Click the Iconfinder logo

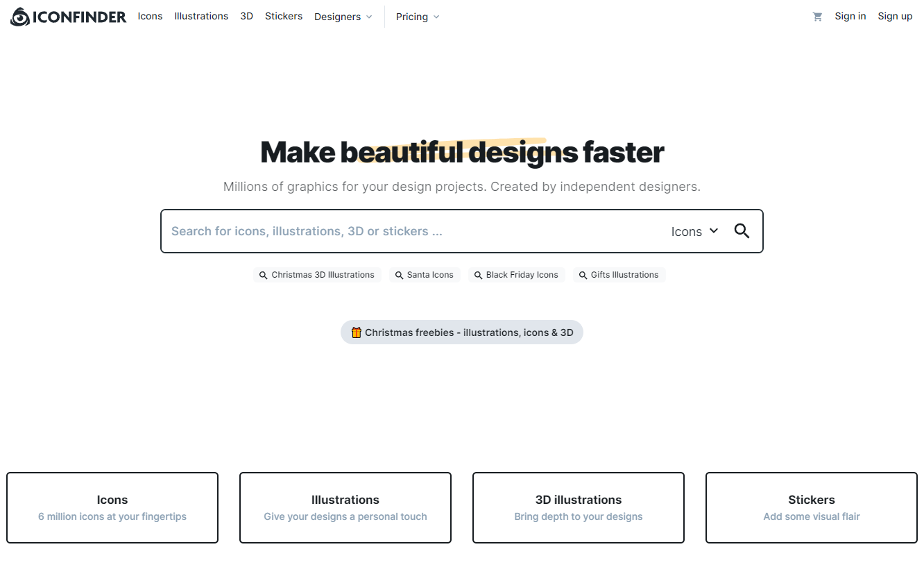[x=68, y=17]
